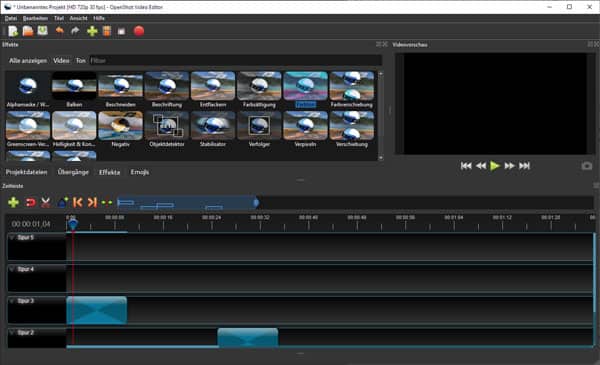Open the Ansicht menu
The width and height of the screenshot is (600, 365).
point(78,18)
